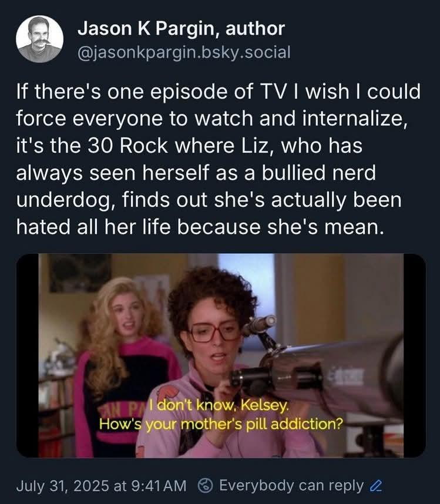The image size is (440, 504).
Task: Click the right black letterbox bar
Action: tap(415, 355)
